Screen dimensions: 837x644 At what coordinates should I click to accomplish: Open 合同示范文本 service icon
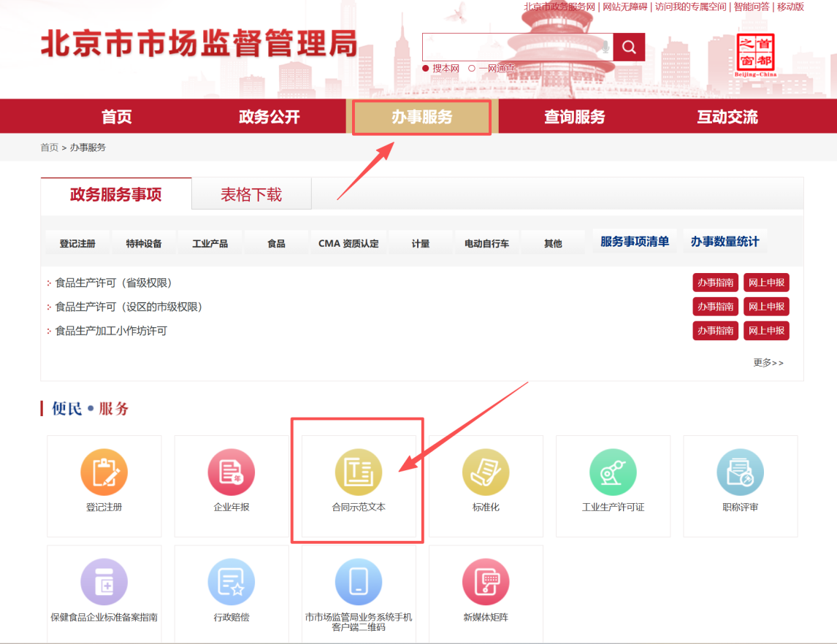(x=359, y=472)
